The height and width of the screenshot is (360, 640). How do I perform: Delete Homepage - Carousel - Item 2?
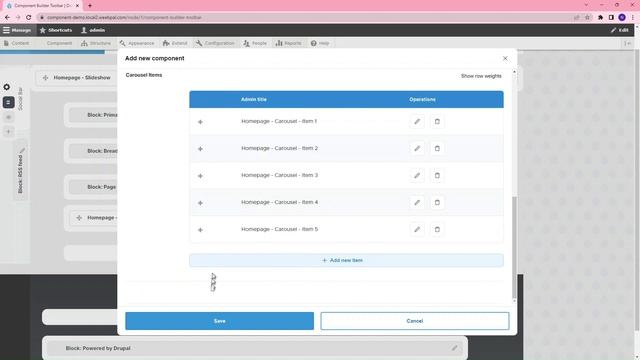point(437,148)
